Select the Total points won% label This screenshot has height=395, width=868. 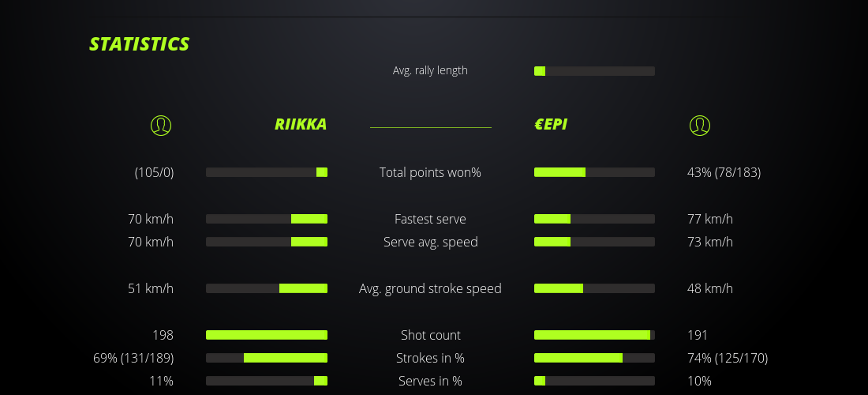(x=430, y=172)
